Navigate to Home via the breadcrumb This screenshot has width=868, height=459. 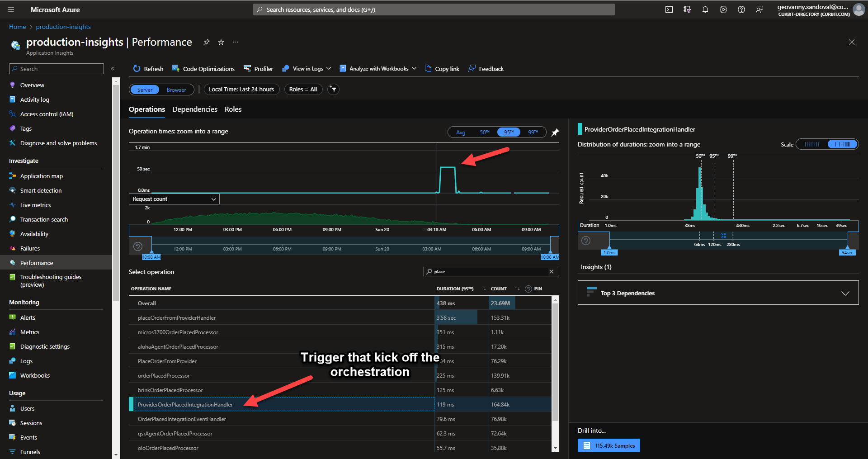point(17,27)
